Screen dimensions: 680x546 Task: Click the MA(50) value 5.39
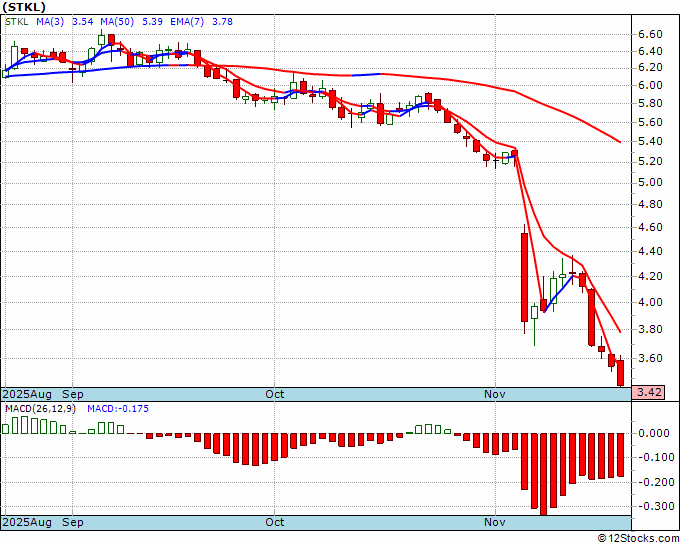pos(152,21)
